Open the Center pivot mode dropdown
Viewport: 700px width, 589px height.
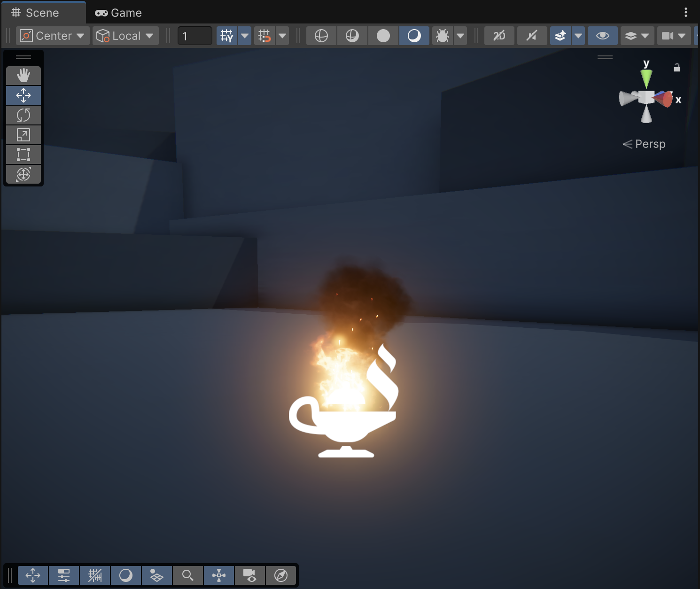[x=53, y=36]
